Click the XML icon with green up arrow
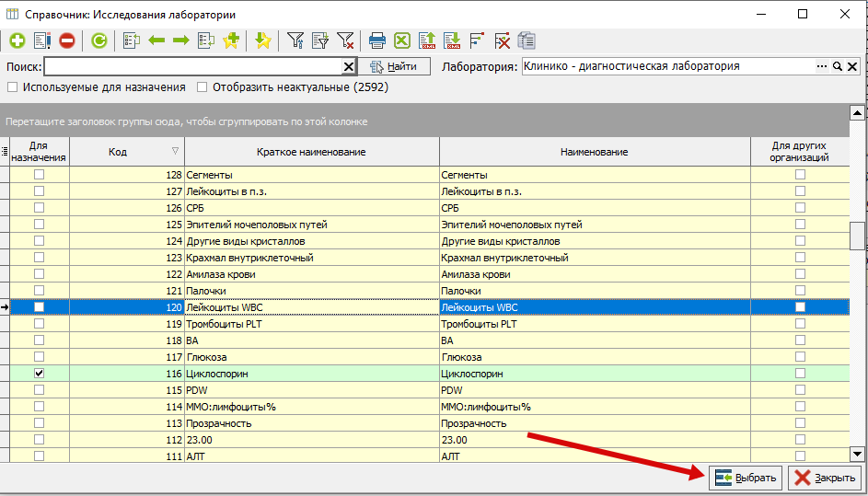 click(x=427, y=40)
